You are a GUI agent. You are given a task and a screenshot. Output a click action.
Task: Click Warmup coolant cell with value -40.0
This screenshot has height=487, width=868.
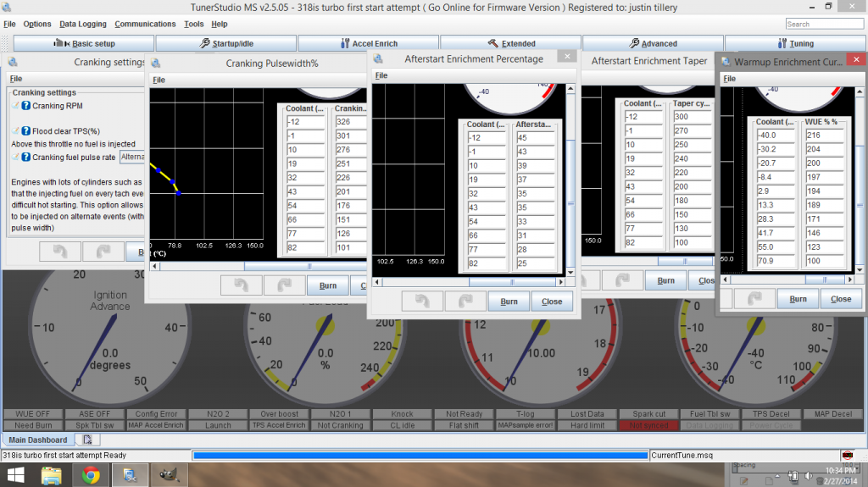pyautogui.click(x=776, y=135)
